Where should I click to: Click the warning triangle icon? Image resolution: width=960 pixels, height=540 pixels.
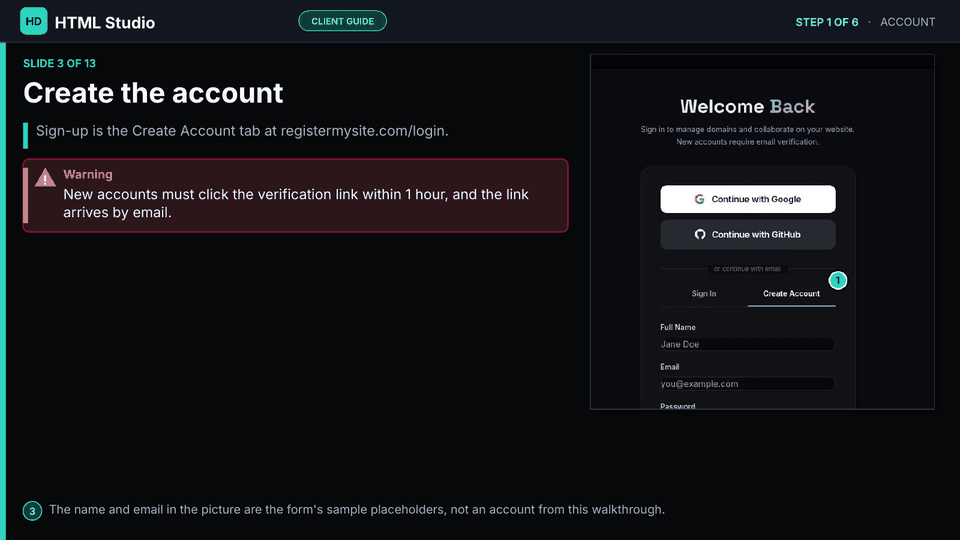tap(45, 178)
